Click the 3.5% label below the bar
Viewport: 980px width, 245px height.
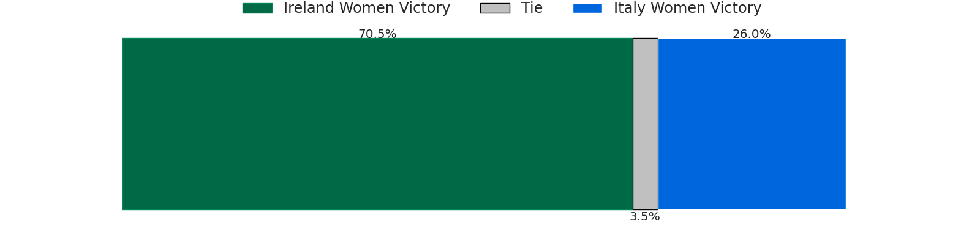pyautogui.click(x=645, y=217)
